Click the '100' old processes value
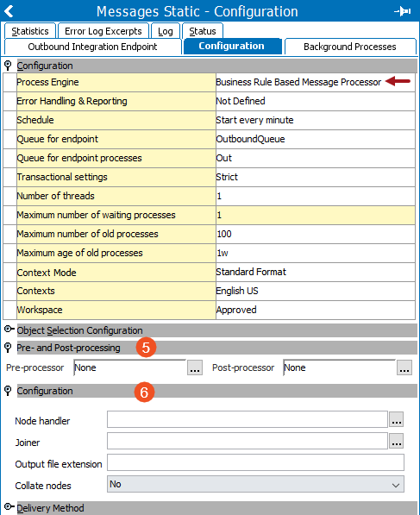The height and width of the screenshot is (515, 420). (x=224, y=234)
